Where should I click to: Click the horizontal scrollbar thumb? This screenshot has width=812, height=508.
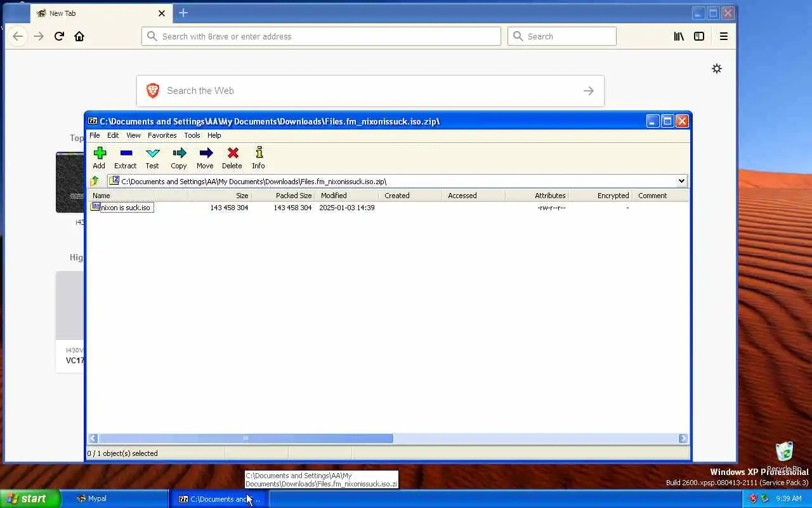point(246,438)
